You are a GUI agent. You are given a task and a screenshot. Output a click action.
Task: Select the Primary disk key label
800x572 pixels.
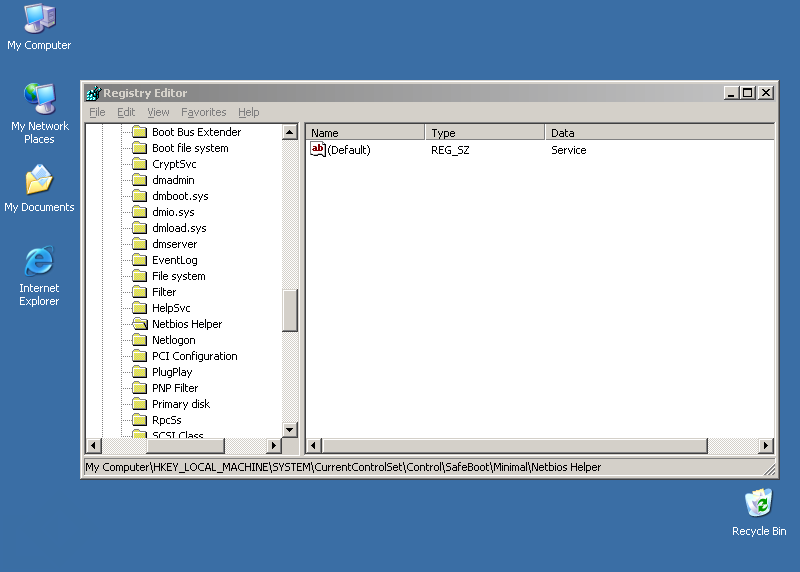181,404
